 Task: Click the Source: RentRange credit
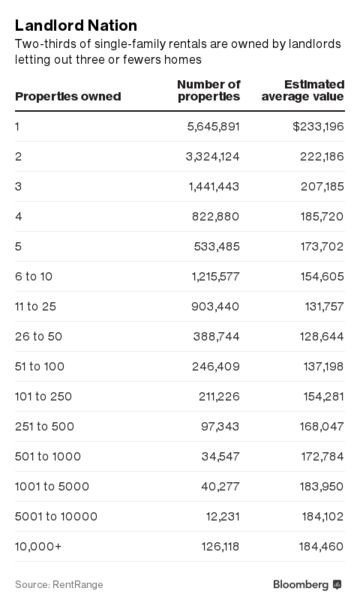(x=59, y=584)
